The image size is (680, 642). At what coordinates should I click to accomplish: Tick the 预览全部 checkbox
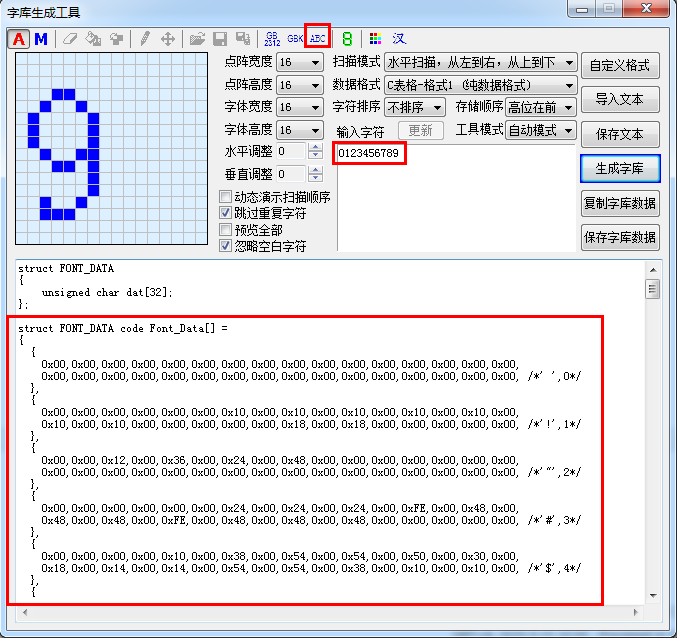click(226, 230)
